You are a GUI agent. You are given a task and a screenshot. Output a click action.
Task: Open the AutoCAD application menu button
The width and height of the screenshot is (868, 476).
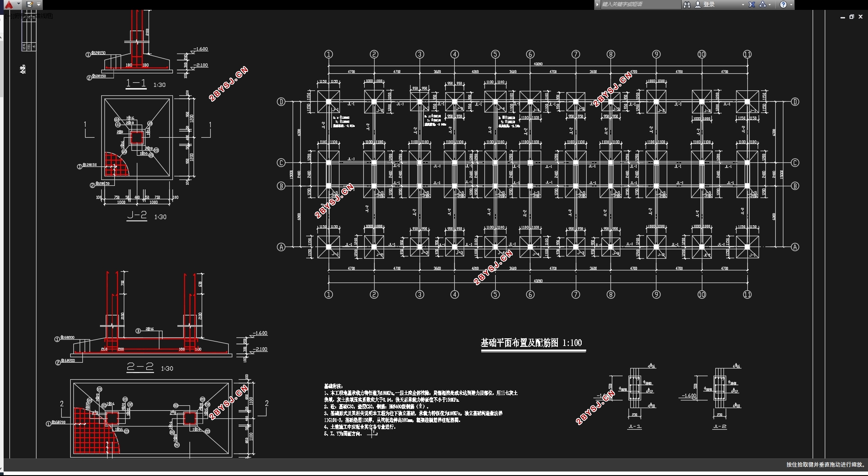[9, 4]
